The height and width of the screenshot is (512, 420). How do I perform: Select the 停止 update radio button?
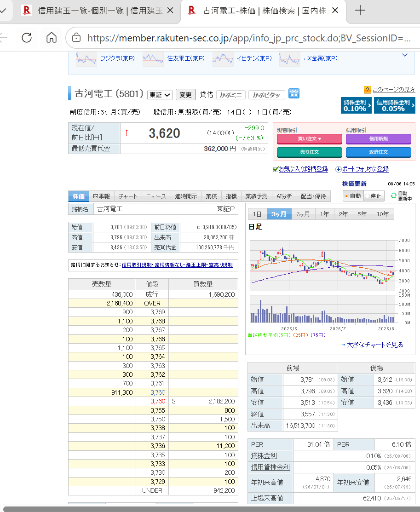pyautogui.click(x=367, y=196)
